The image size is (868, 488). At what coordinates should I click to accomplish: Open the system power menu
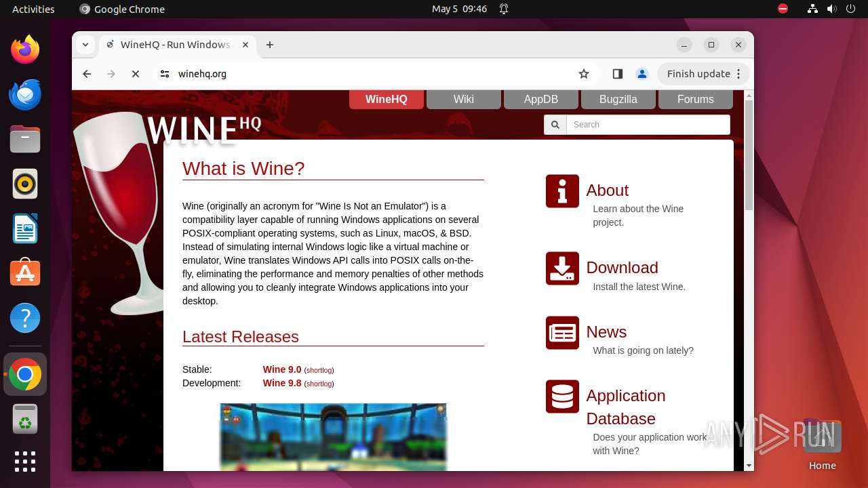852,9
